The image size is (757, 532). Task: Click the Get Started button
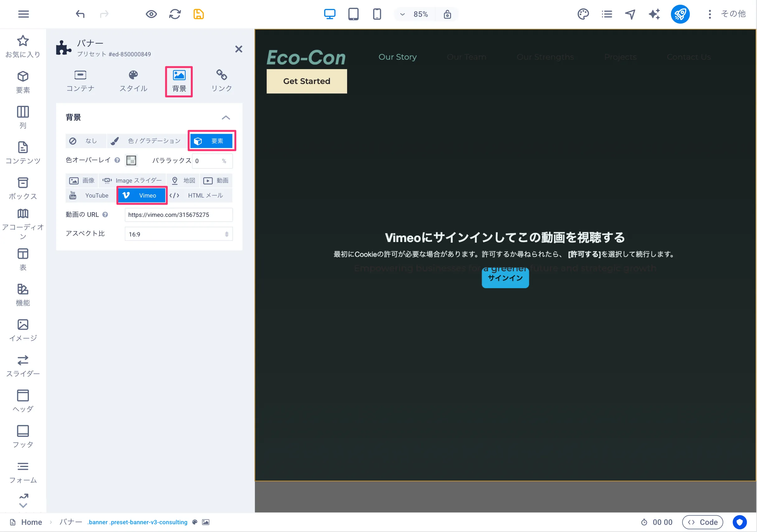point(307,81)
